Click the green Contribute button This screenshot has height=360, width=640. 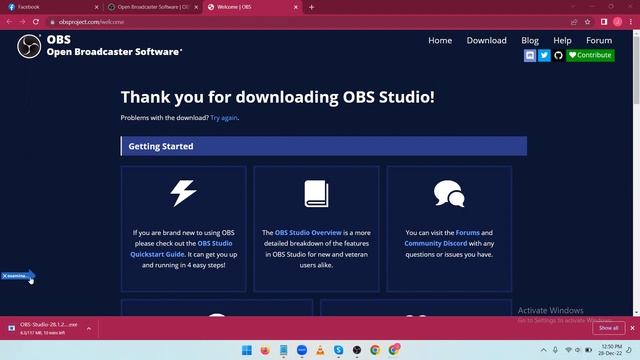pos(590,55)
